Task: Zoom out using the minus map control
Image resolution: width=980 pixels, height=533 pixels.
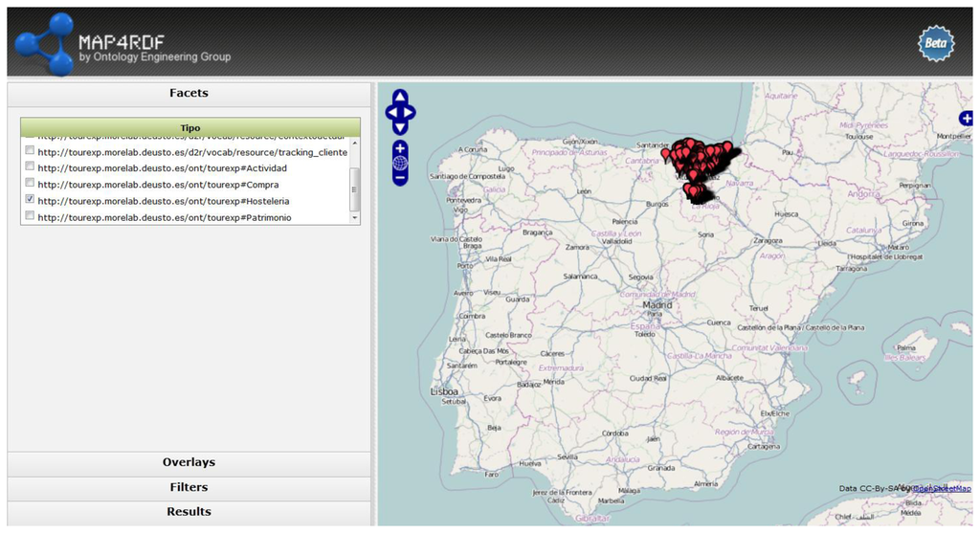Action: pyautogui.click(x=400, y=178)
